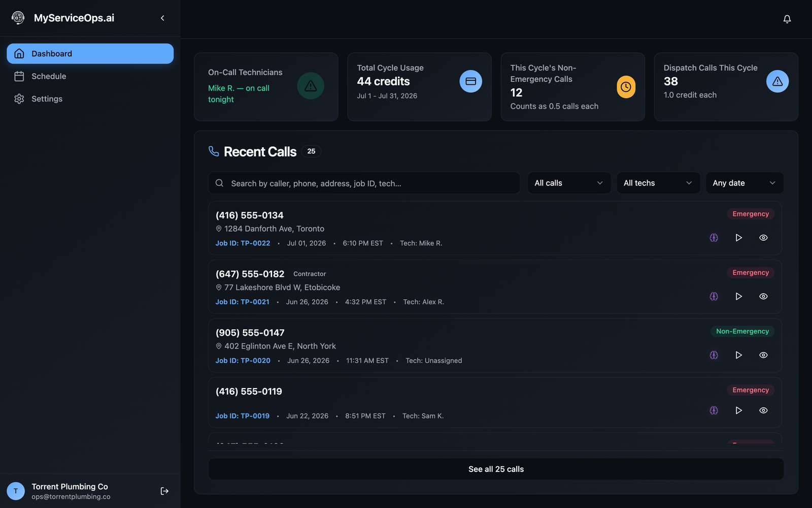The height and width of the screenshot is (508, 812).
Task: Click the On-Call Technicians warning icon
Action: (311, 86)
